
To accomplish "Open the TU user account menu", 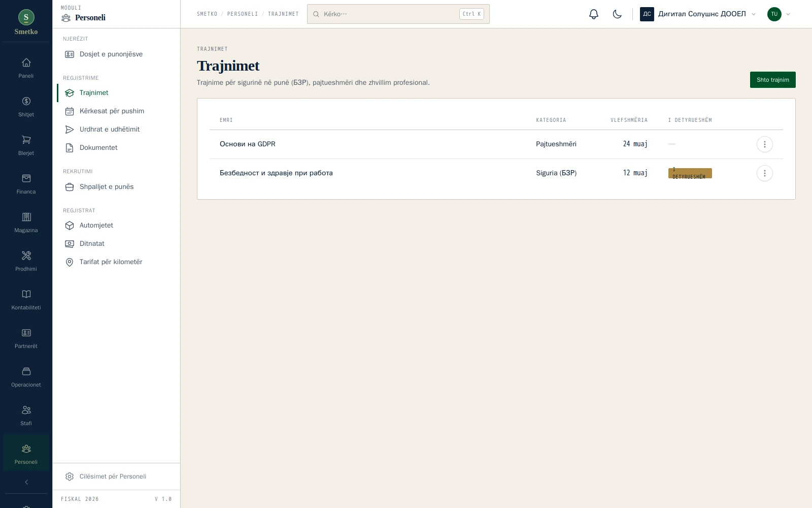I will pyautogui.click(x=779, y=14).
